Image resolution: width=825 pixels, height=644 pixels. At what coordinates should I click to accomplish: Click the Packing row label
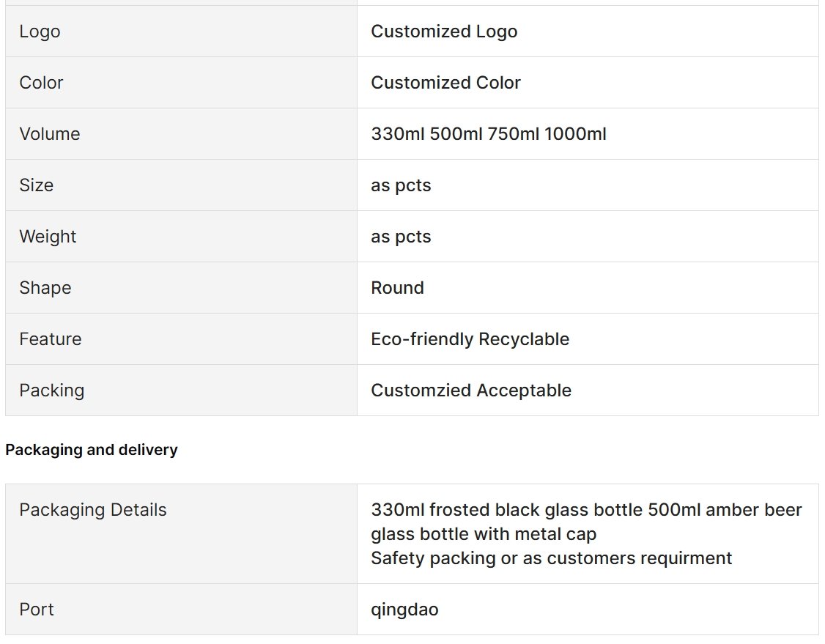(x=51, y=391)
